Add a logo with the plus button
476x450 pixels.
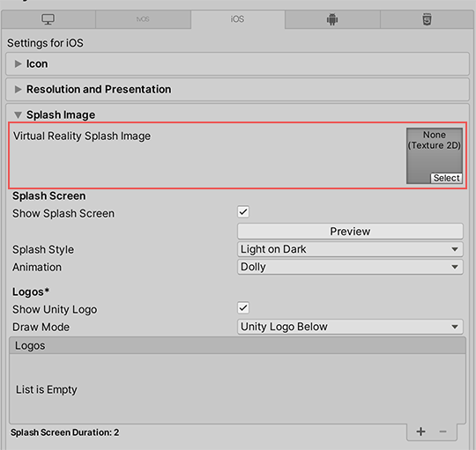(420, 432)
